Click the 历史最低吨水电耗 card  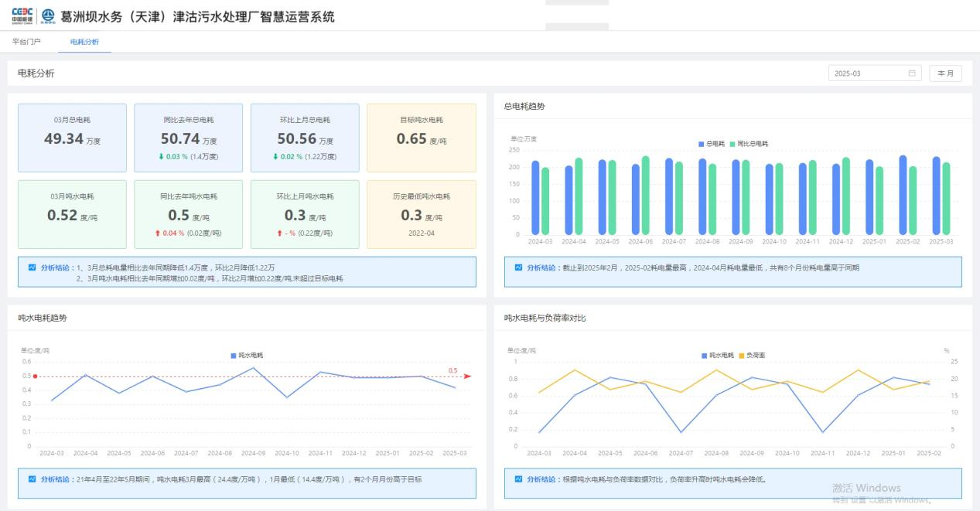tap(421, 215)
